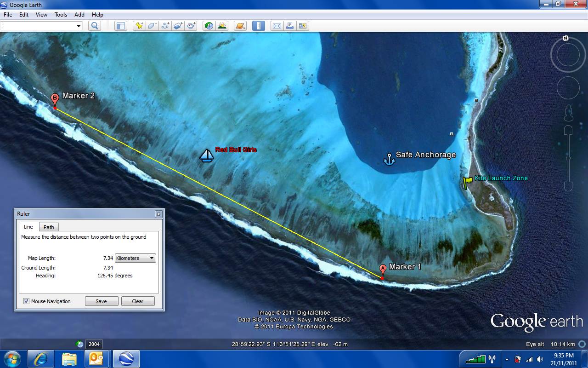Click the Add Image Overlay icon
588x368 pixels.
pyautogui.click(x=178, y=26)
